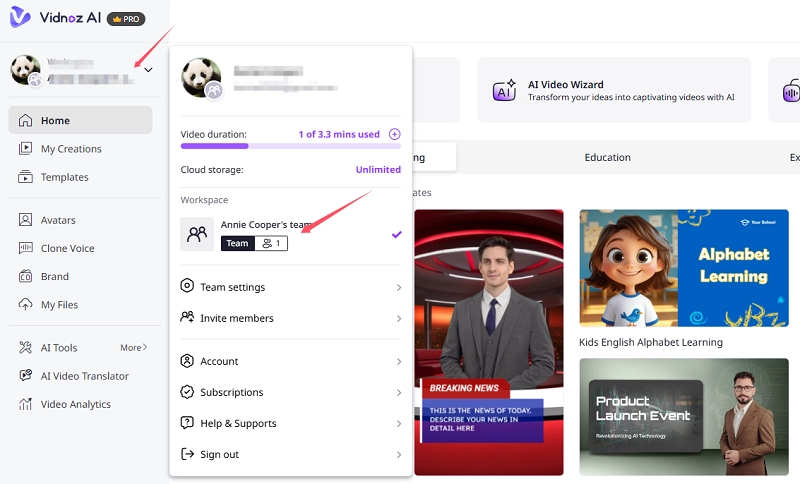Click the AI Video Wizard icon
The image size is (800, 484).
(505, 91)
